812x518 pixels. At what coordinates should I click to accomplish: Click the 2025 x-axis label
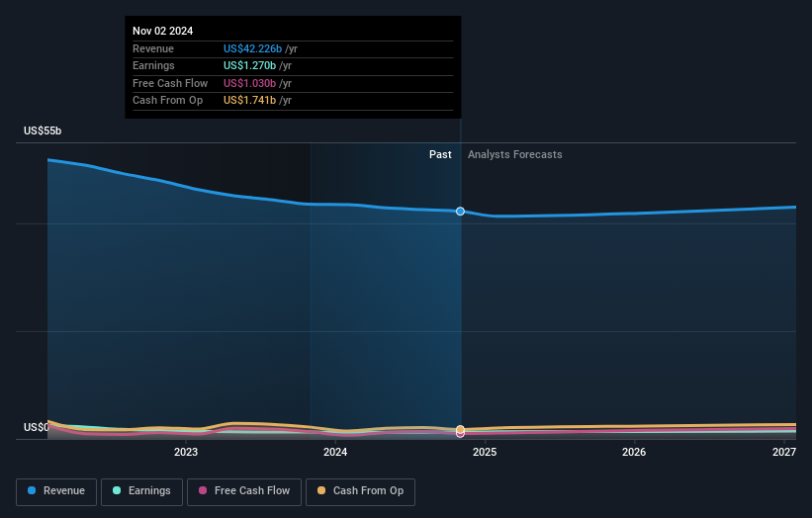(x=485, y=452)
